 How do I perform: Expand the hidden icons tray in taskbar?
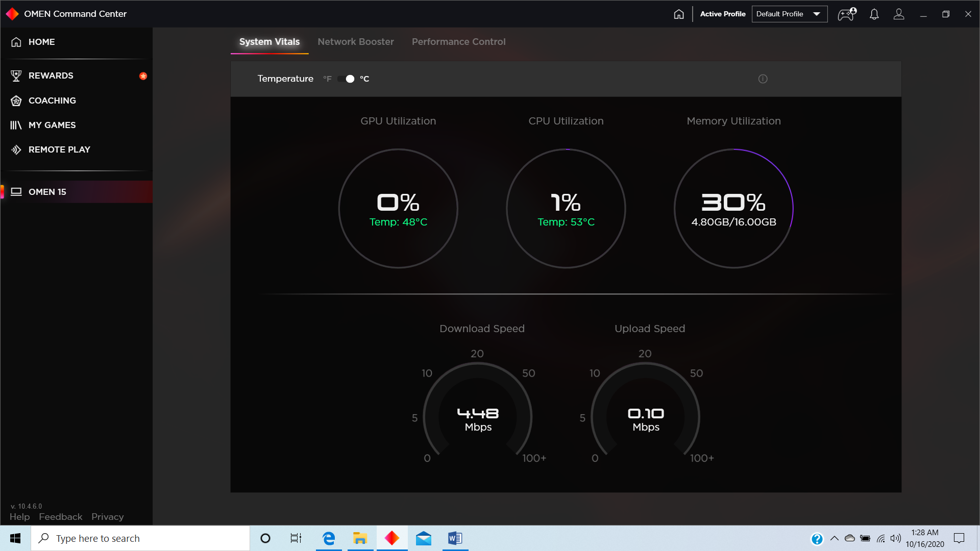[x=835, y=538]
